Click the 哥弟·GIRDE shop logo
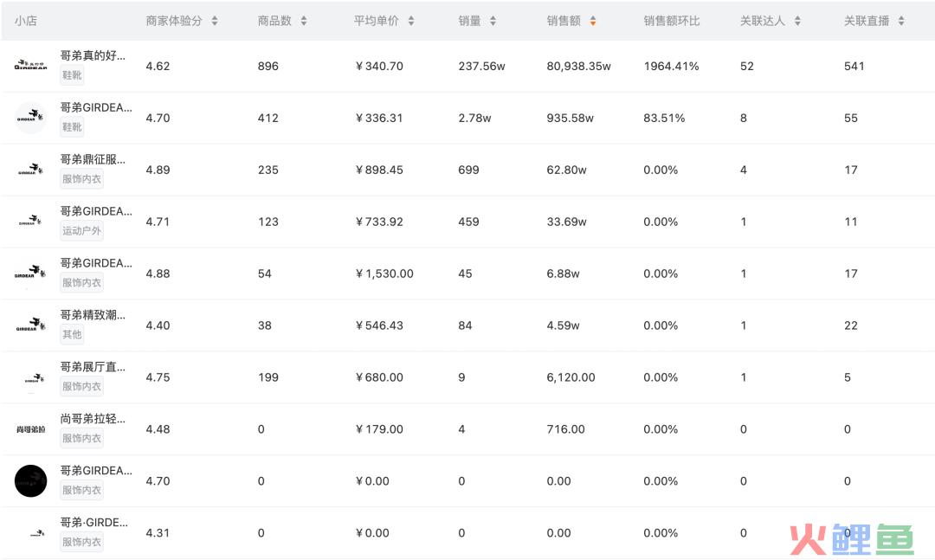This screenshot has height=560, width=935. pos(37,533)
